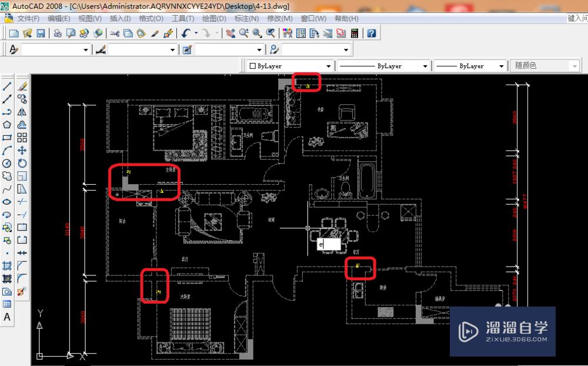Open the 格式(O) menu
Screen dimensions: 588x366
coord(151,18)
